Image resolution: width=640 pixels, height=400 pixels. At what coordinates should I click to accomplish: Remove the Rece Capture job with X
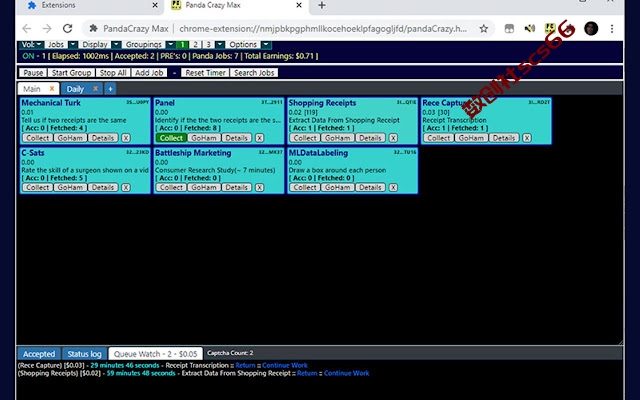527,138
